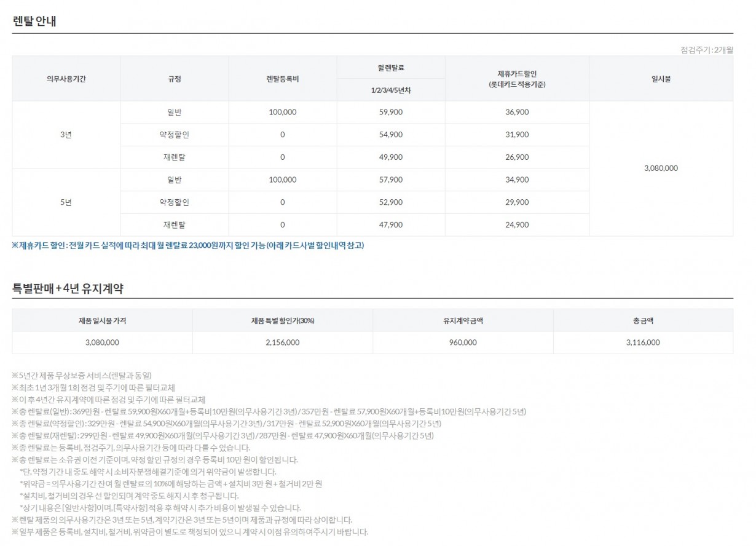Viewport: 756px width, 546px height.
Task: Select the 5년 mandatory period cell
Action: click(66, 202)
